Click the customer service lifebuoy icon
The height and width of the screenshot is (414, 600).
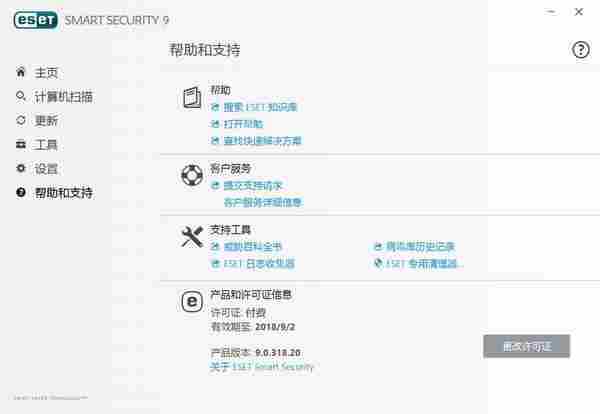(192, 175)
